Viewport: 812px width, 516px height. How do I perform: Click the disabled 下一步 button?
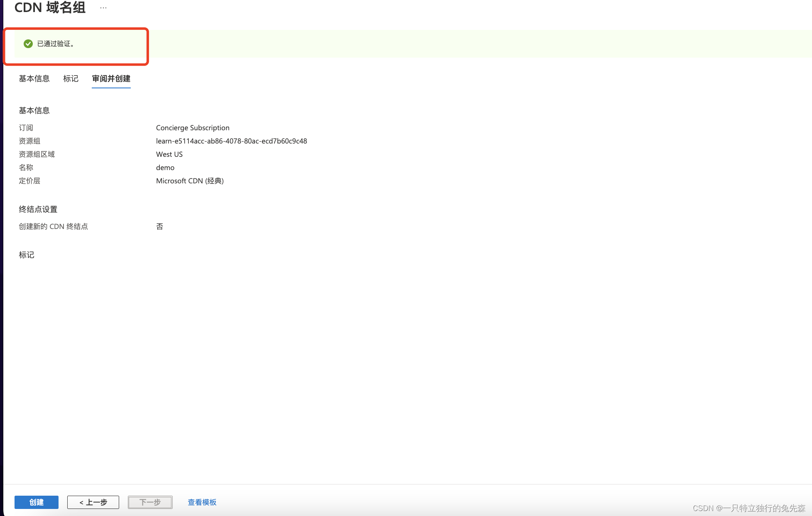[150, 502]
